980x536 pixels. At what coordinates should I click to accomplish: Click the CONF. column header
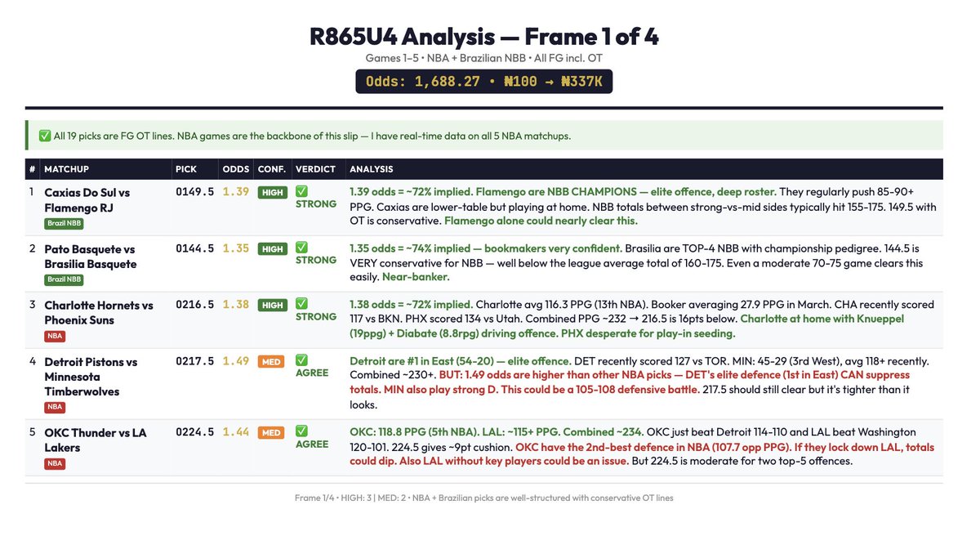272,169
